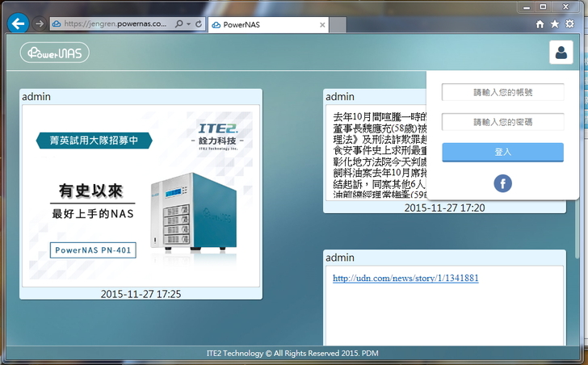Click the browser back arrow button
588x365 pixels.
18,23
